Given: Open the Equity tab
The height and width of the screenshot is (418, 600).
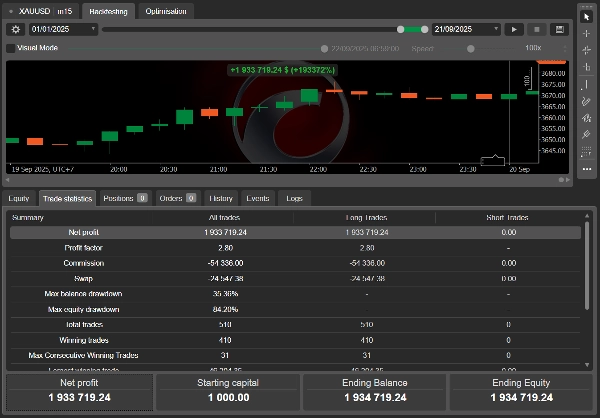Looking at the screenshot, I should pyautogui.click(x=19, y=198).
